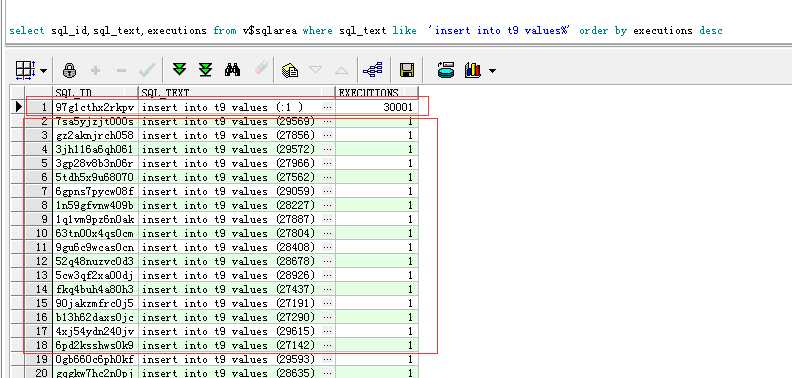This screenshot has height=378, width=792.
Task: Open the ellipsis button in the values (27562) row
Action: pos(328,177)
